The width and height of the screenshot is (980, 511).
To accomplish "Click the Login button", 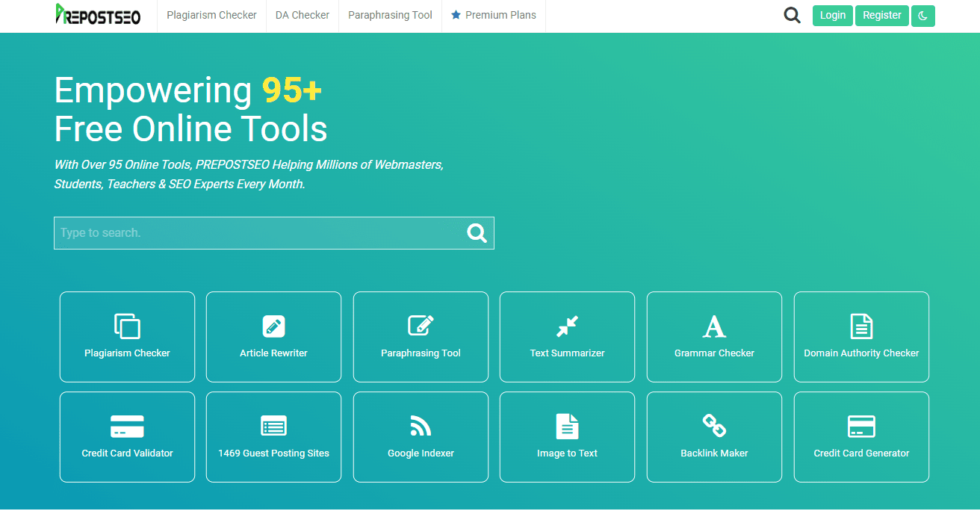I will pos(833,16).
